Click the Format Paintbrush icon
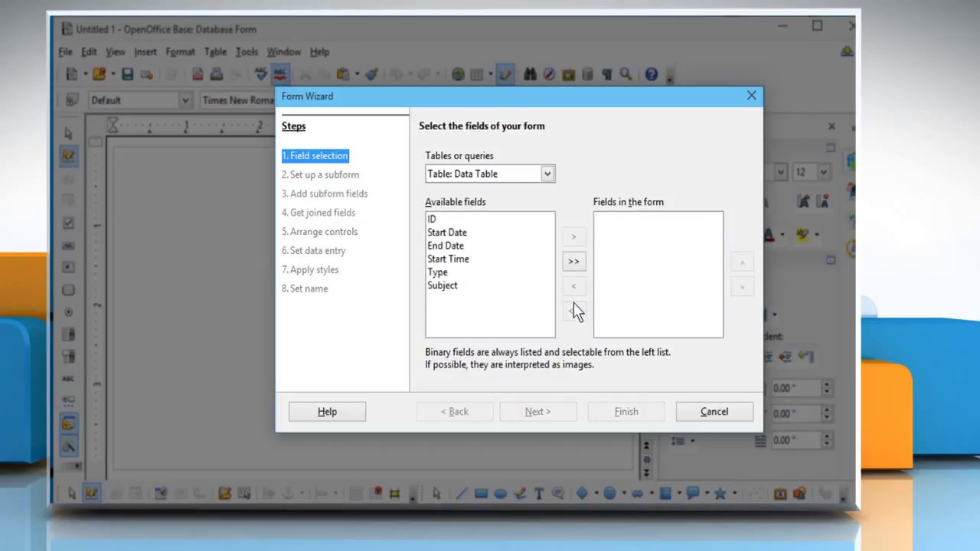The width and height of the screenshot is (980, 551). click(x=371, y=74)
